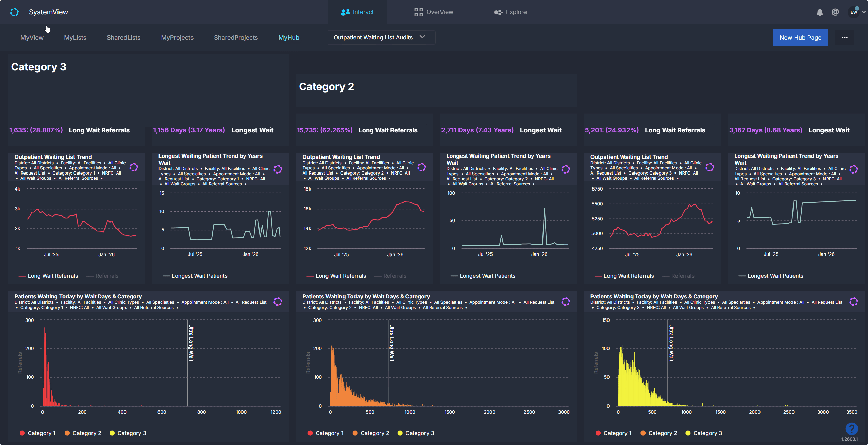Expand the Outpatient Waiting List Audits dropdown
Screen dimensions: 868x445
tap(380, 37)
